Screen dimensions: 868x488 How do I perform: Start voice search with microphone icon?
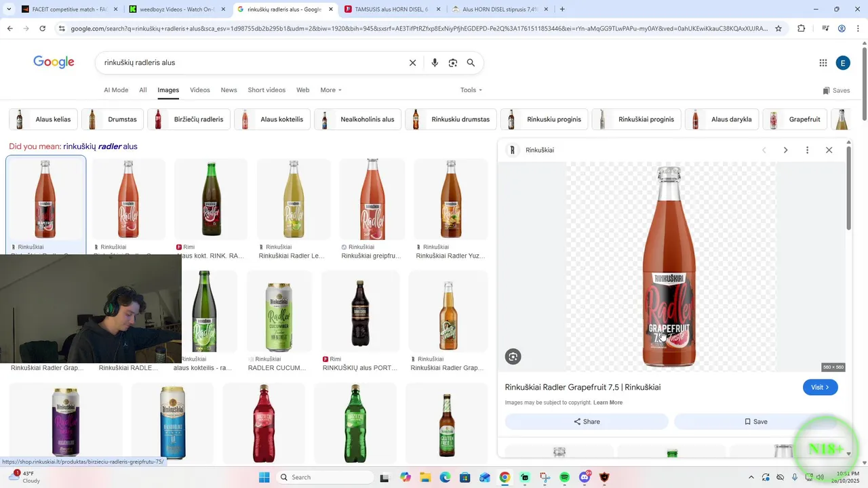(435, 62)
